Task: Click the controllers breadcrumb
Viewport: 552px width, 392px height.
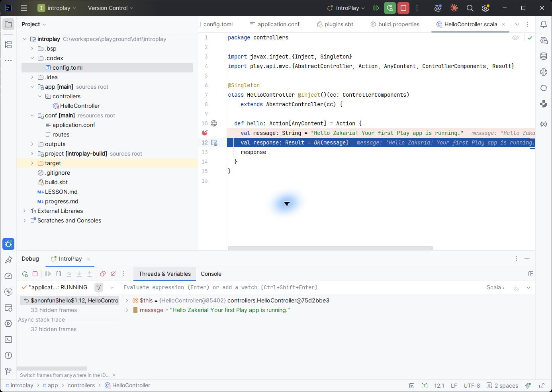Action: point(81,386)
